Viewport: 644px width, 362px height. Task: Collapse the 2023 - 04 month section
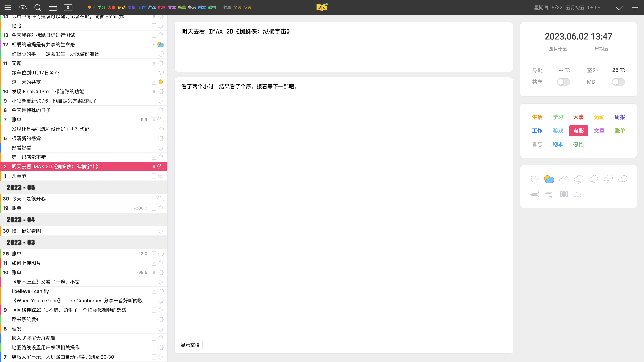coord(20,220)
